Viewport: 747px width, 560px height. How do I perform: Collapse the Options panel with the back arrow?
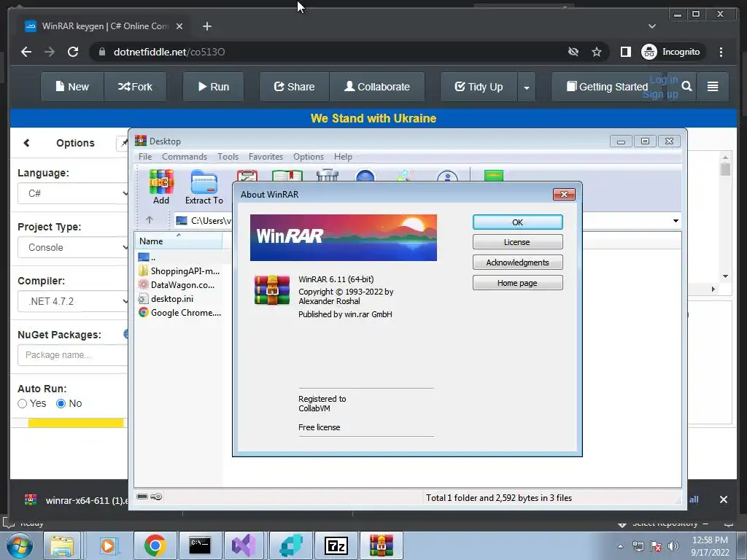click(27, 143)
